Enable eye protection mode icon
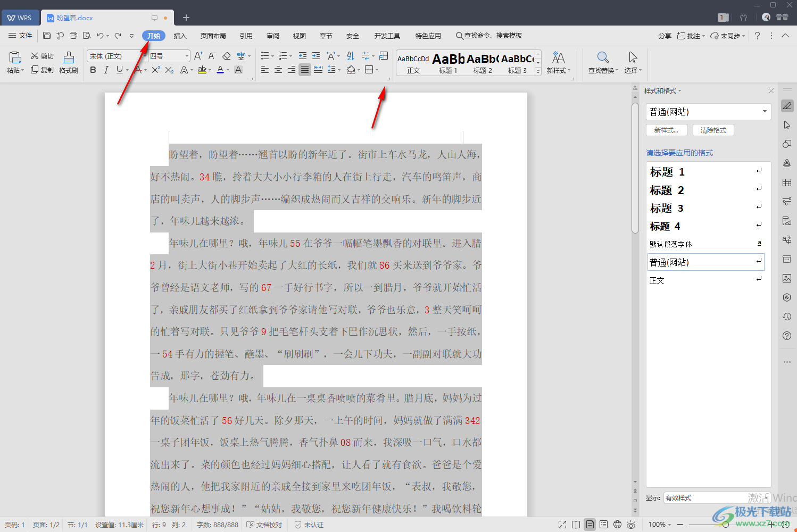This screenshot has width=797, height=532. (631, 525)
